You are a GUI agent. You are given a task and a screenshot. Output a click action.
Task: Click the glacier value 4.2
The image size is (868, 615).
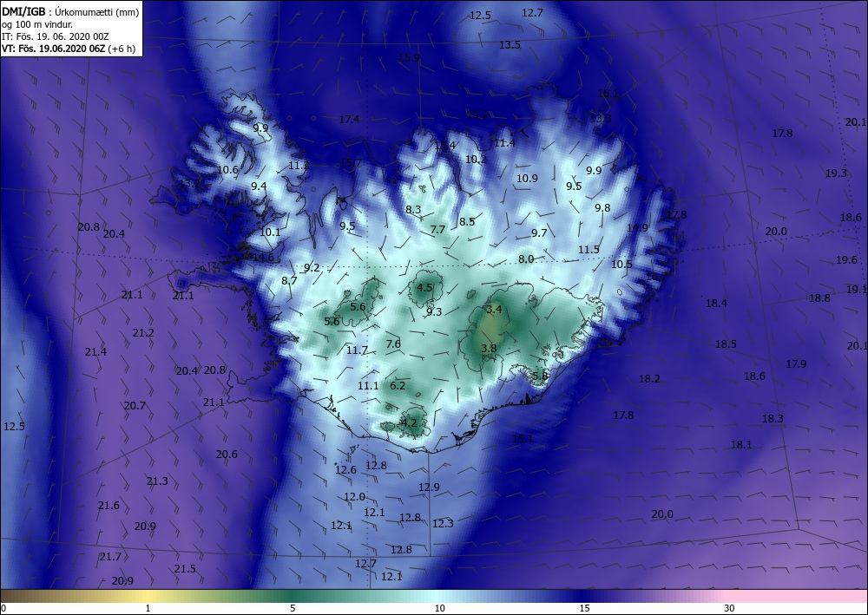(409, 423)
